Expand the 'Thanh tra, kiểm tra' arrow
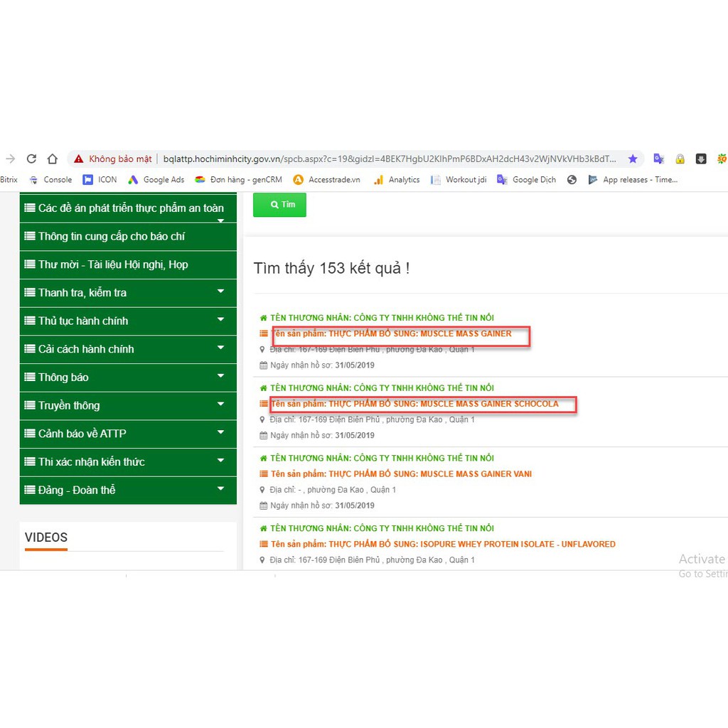Image resolution: width=728 pixels, height=728 pixels. pyautogui.click(x=220, y=291)
